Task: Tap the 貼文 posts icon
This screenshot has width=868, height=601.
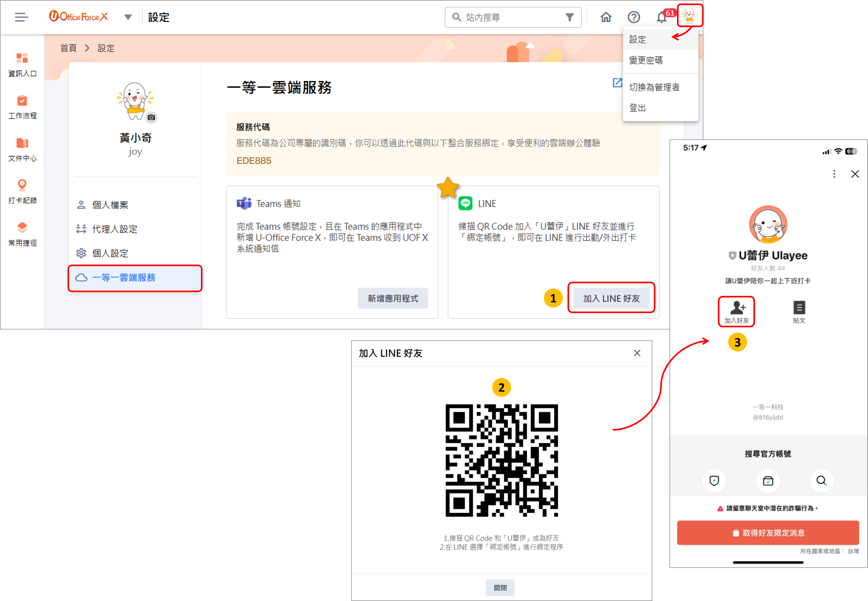Action: click(x=799, y=312)
